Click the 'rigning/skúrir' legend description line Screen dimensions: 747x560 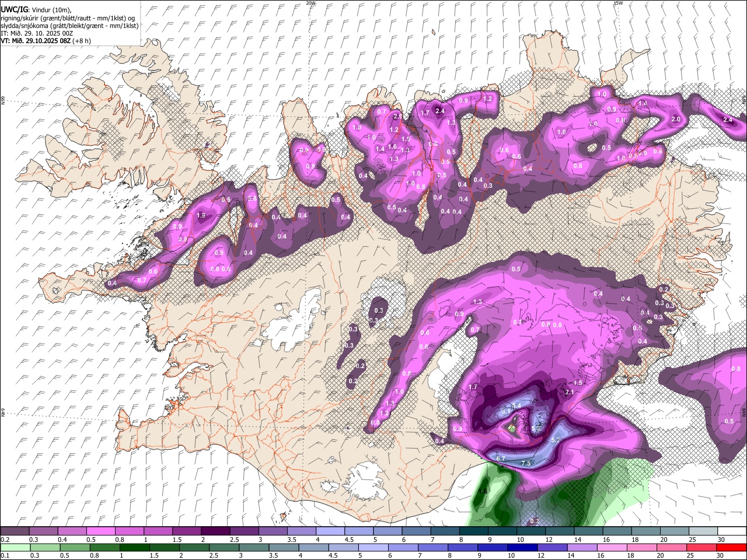67,18
